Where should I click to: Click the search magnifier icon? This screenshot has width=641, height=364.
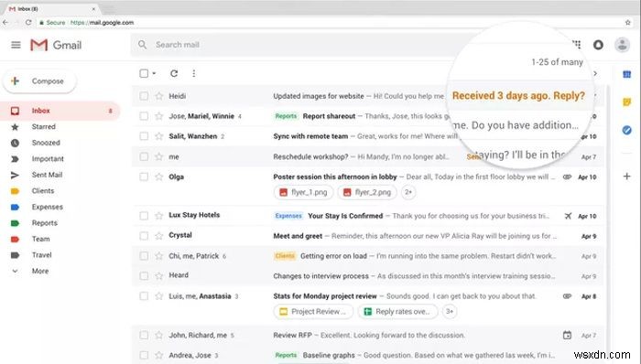[x=142, y=45]
